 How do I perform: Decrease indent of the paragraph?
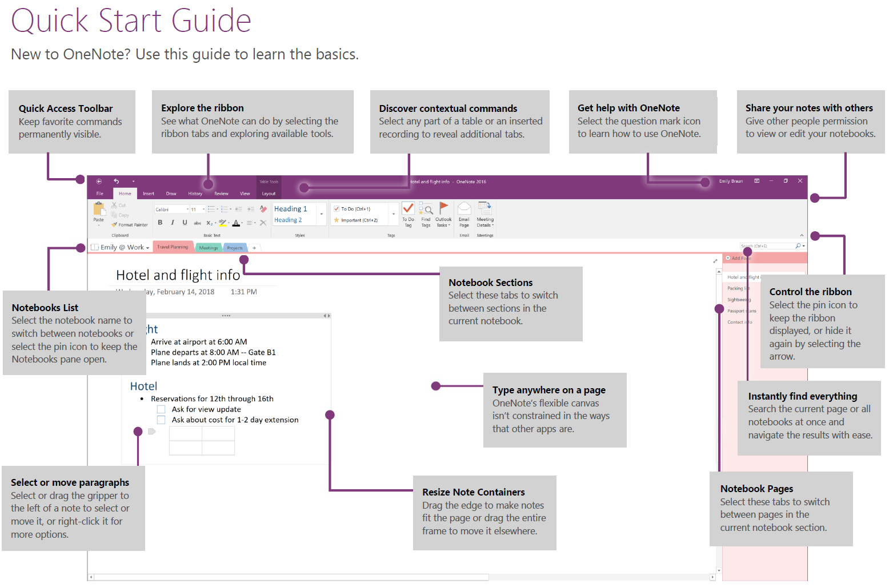click(238, 210)
